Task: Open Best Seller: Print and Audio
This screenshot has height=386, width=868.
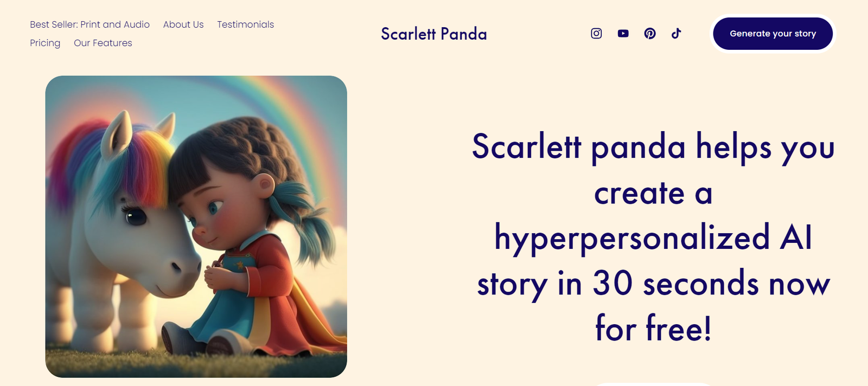Action: pyautogui.click(x=90, y=24)
